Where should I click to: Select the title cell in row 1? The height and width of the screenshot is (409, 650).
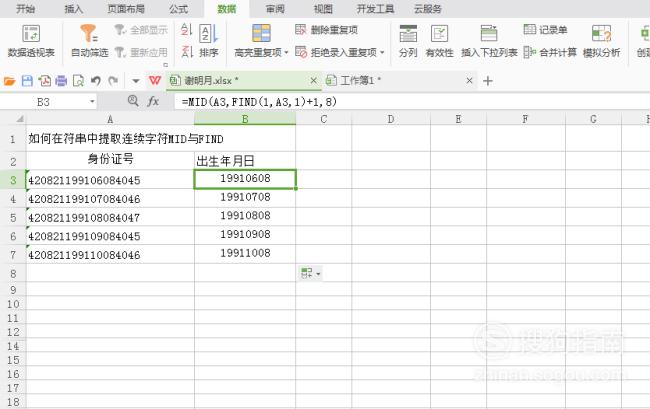[161, 138]
